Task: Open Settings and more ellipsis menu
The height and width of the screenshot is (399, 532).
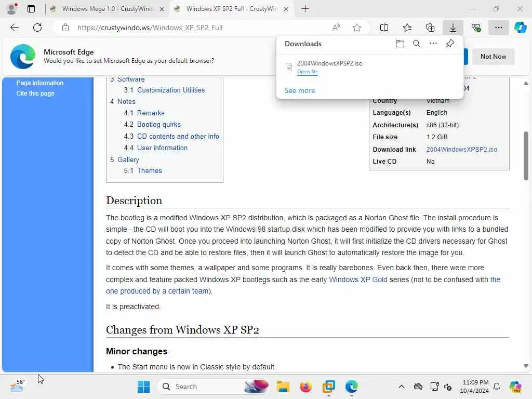Action: pos(498,28)
